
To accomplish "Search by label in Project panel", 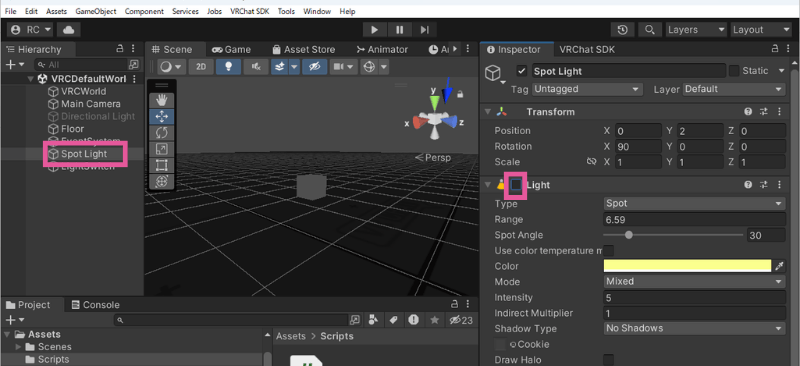I will (393, 320).
